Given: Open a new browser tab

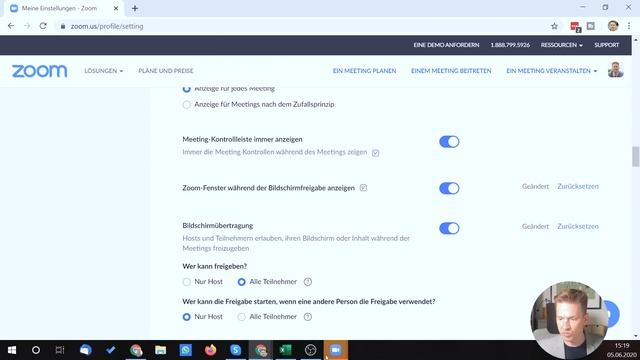Looking at the screenshot, I should click(135, 8).
